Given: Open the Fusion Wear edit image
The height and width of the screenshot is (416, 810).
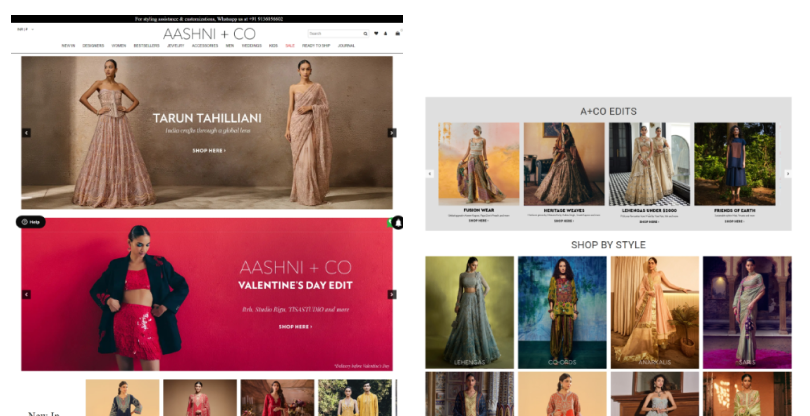Looking at the screenshot, I should point(479,164).
